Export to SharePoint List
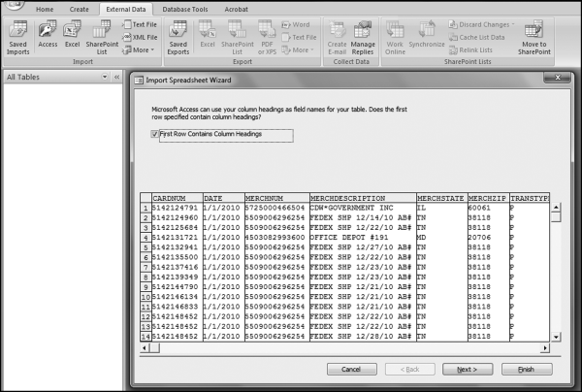 (238, 38)
